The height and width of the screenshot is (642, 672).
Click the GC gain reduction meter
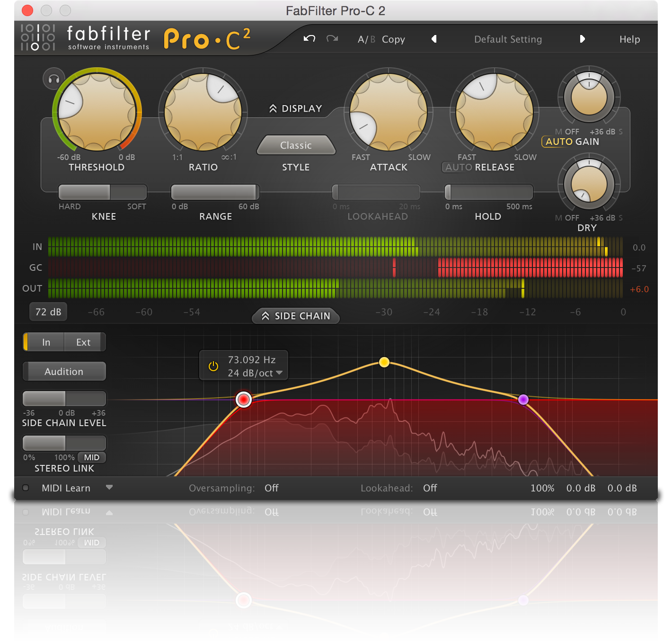pos(335,267)
